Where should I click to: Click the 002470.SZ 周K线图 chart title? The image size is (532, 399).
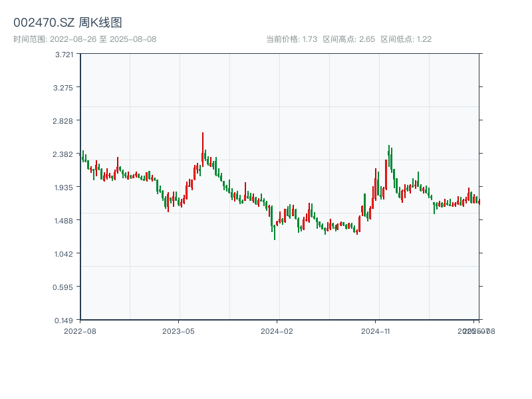coord(68,23)
